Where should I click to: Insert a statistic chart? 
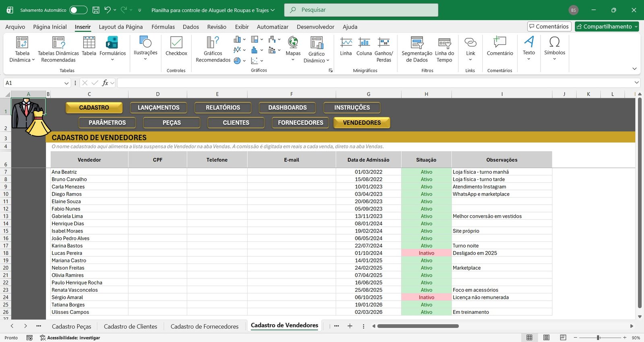(257, 50)
